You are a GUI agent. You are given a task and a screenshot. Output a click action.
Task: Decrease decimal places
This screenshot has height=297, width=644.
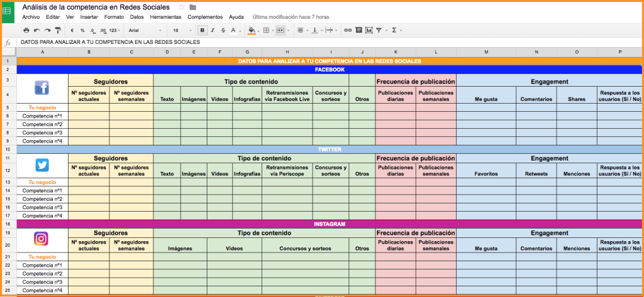[92, 30]
